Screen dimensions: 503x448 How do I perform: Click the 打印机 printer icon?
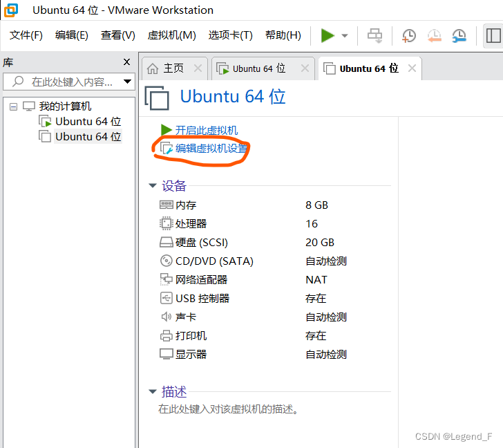166,336
